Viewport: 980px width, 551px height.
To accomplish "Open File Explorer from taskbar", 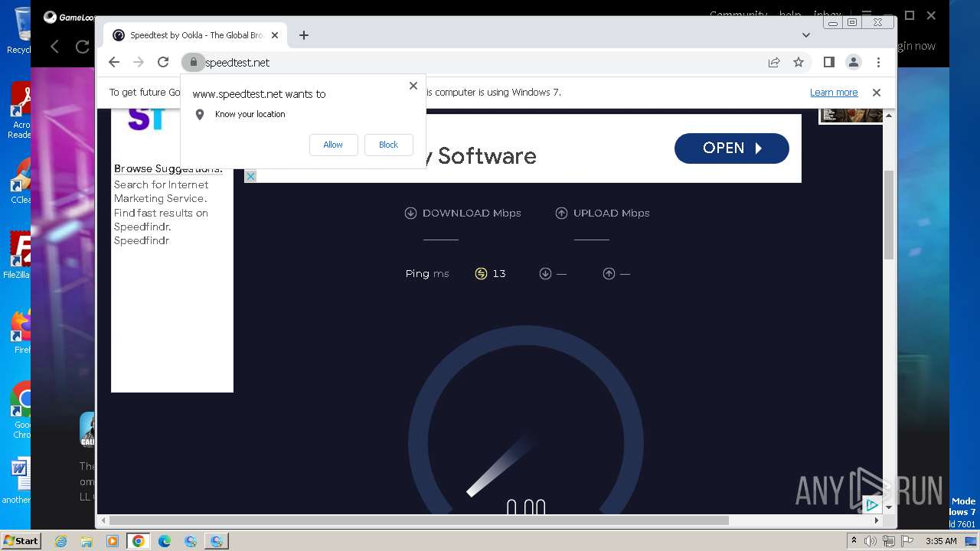I will 87,541.
